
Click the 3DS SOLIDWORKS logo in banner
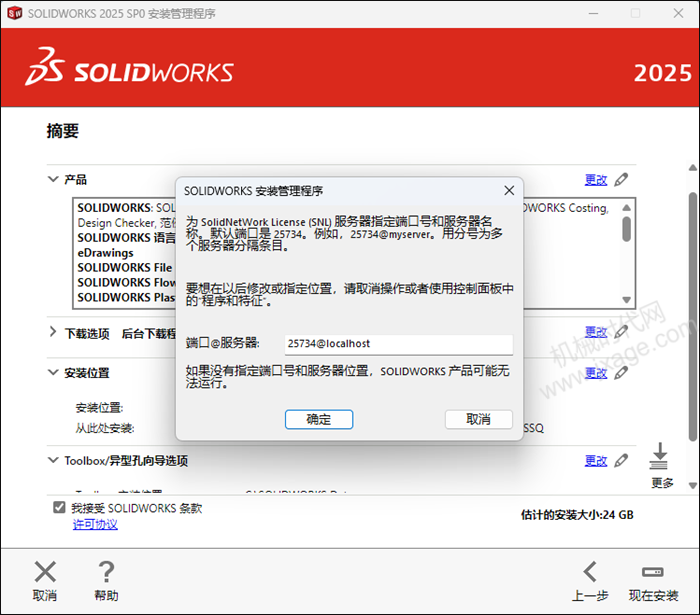click(x=129, y=67)
